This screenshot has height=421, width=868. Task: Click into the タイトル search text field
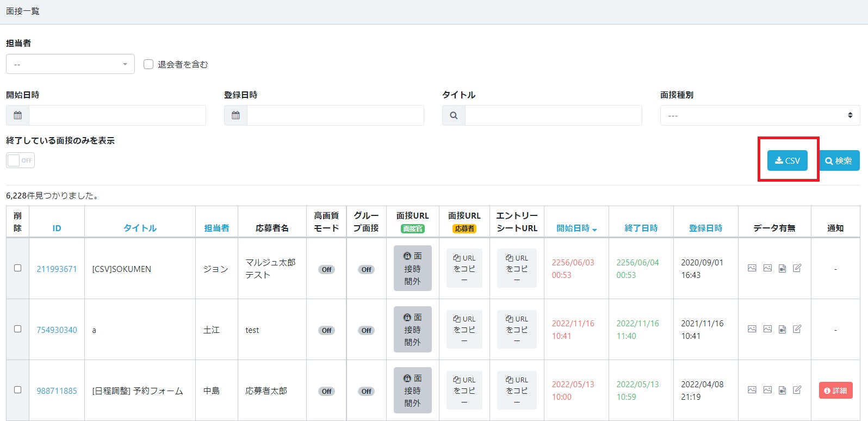553,115
